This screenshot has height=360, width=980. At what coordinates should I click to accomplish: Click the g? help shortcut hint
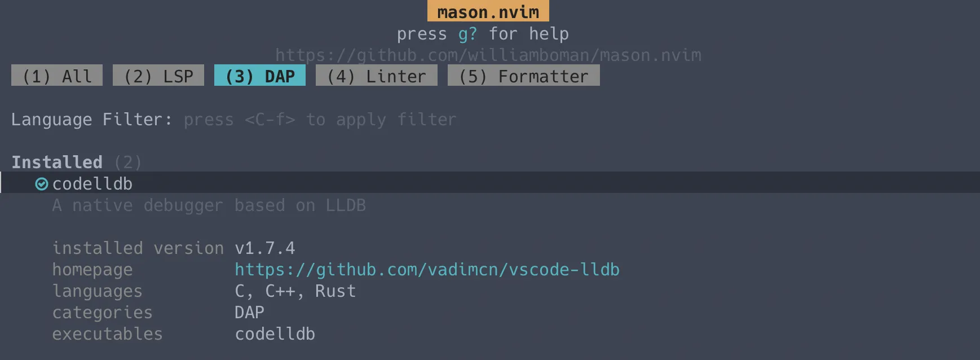tap(467, 34)
